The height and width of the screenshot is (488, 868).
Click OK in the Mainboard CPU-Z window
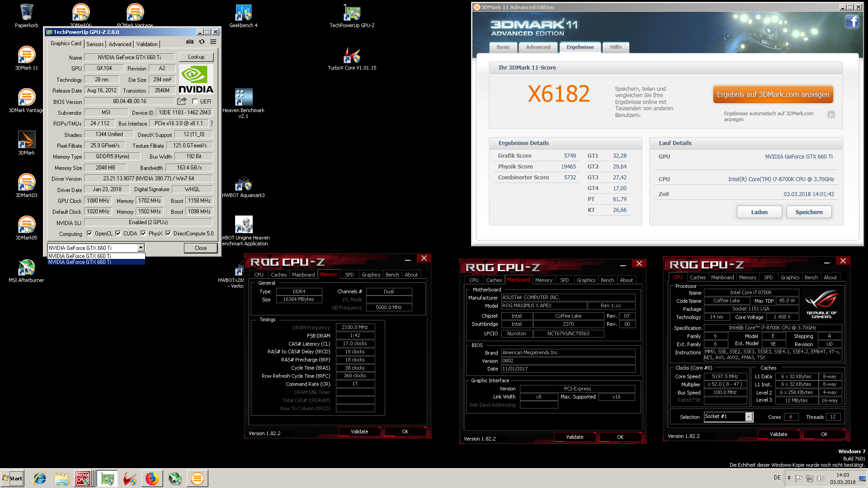pyautogui.click(x=620, y=437)
